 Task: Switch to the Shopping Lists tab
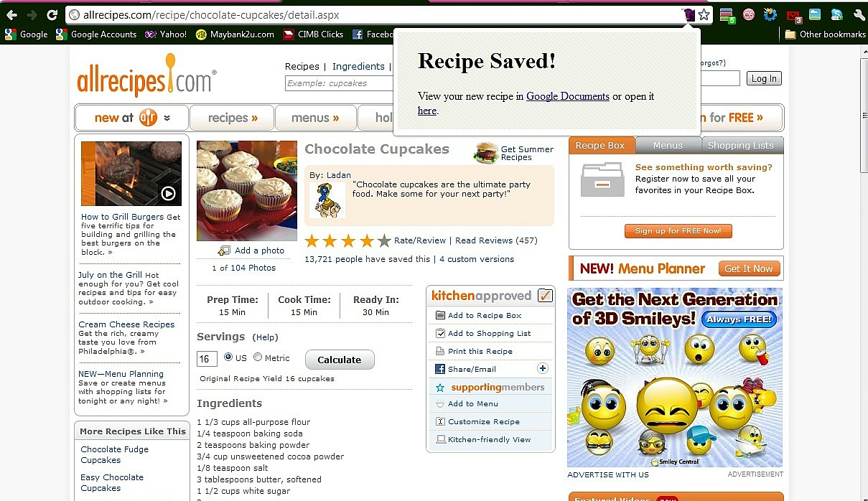pos(741,145)
